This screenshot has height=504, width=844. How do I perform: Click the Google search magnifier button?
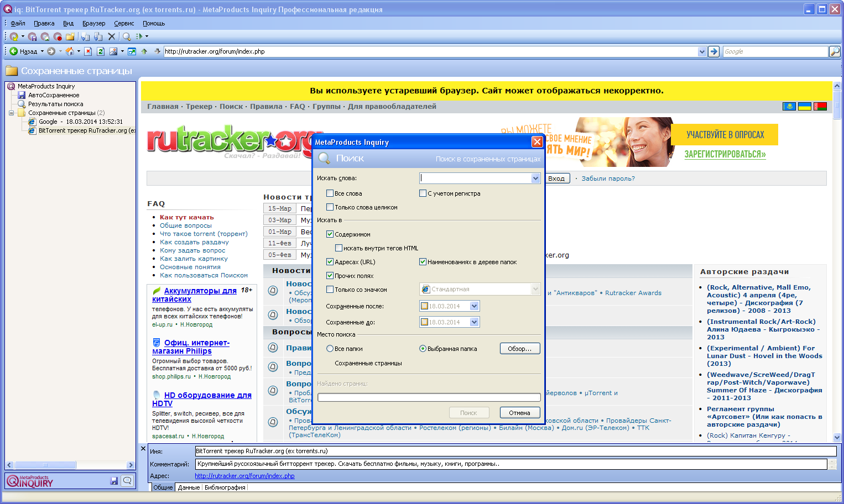pos(835,51)
